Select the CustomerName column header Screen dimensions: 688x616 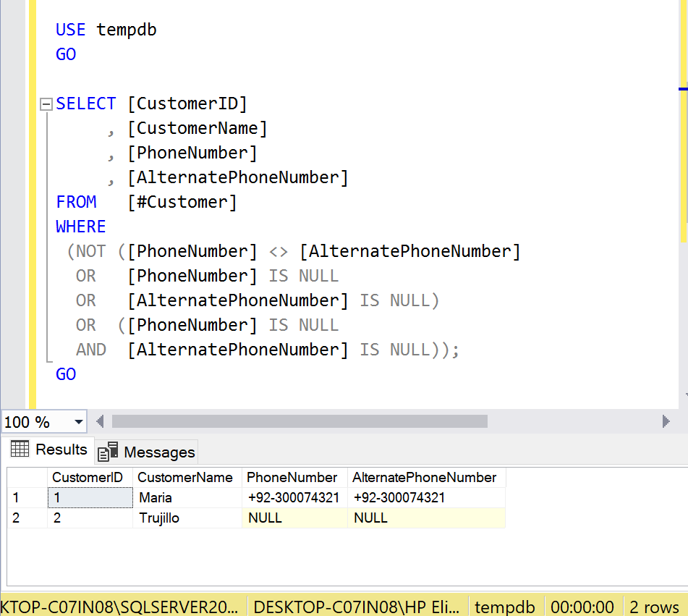tap(185, 478)
